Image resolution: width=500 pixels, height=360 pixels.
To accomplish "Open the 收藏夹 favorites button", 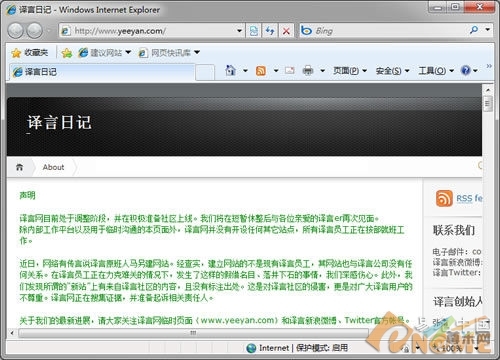I will [30, 53].
